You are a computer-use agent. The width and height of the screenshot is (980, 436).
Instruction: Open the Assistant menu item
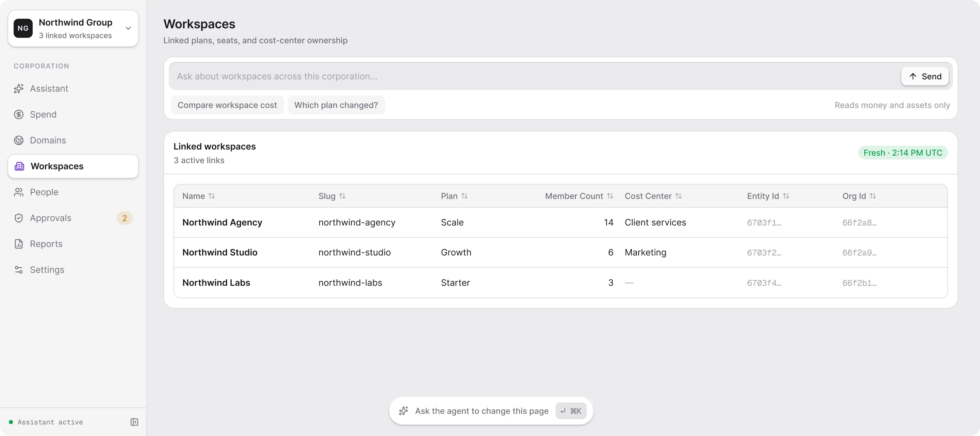[x=73, y=88]
